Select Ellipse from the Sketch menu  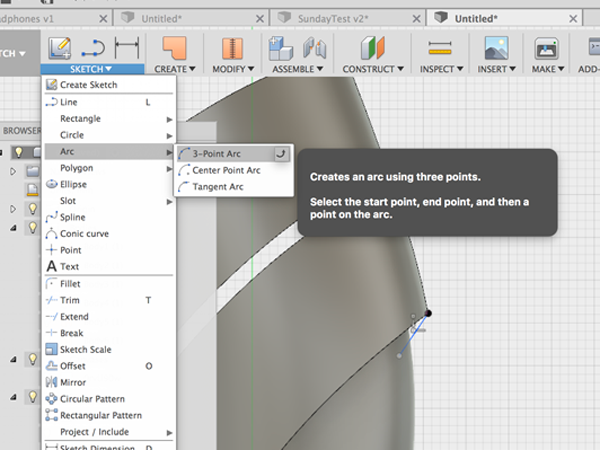(x=109, y=184)
